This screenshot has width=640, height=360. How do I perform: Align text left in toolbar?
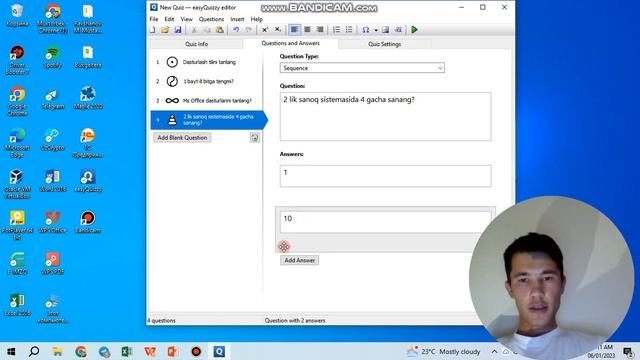pos(294,30)
